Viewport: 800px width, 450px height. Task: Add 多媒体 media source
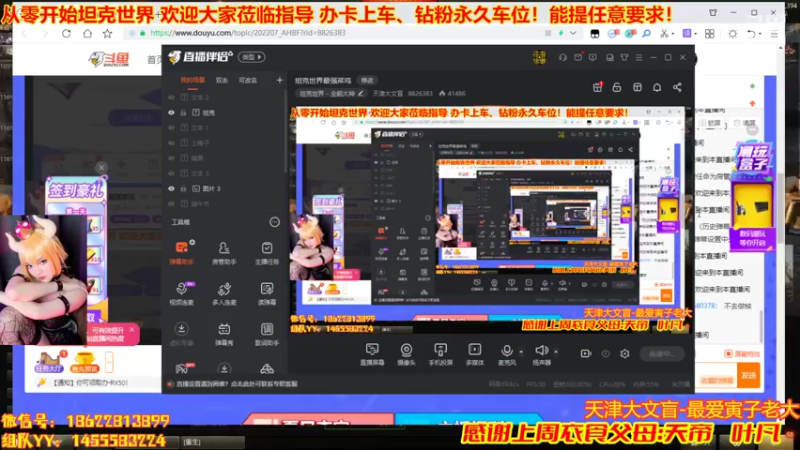point(474,354)
